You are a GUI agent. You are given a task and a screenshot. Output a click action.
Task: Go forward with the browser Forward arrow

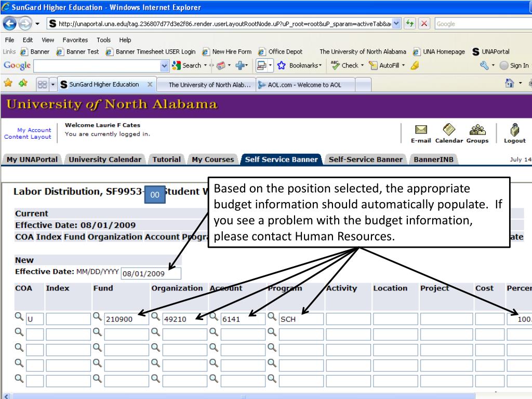point(25,24)
